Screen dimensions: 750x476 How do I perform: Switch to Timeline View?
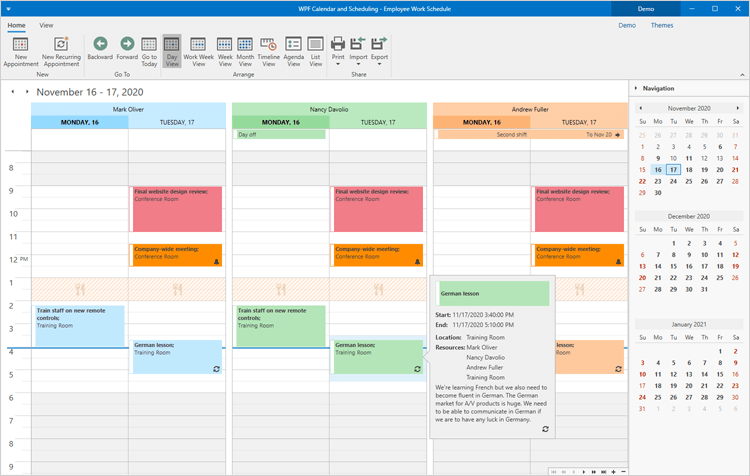click(268, 52)
